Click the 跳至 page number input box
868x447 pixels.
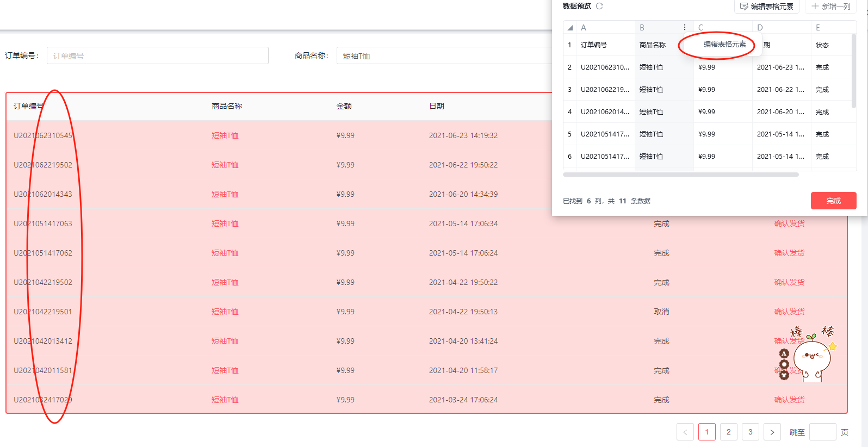[822, 432]
